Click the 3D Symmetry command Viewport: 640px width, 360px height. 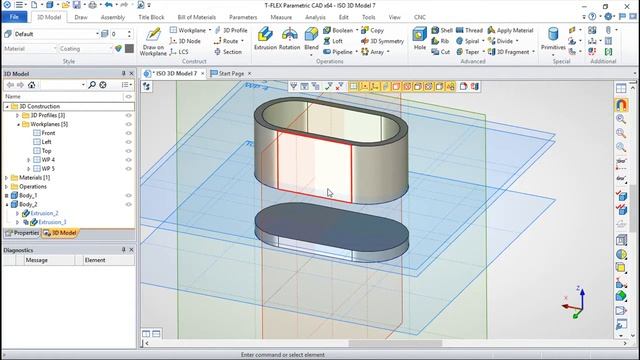[382, 41]
